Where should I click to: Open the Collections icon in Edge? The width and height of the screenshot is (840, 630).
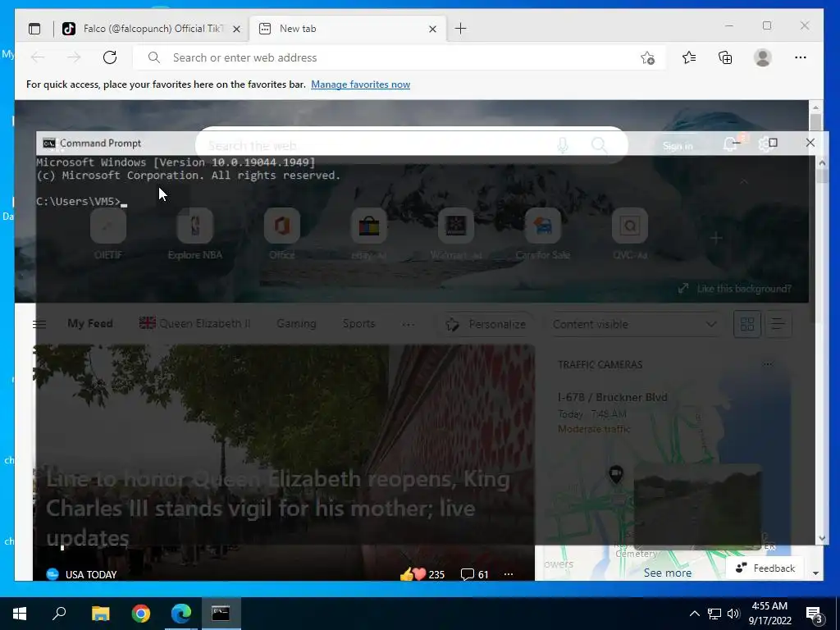[725, 57]
